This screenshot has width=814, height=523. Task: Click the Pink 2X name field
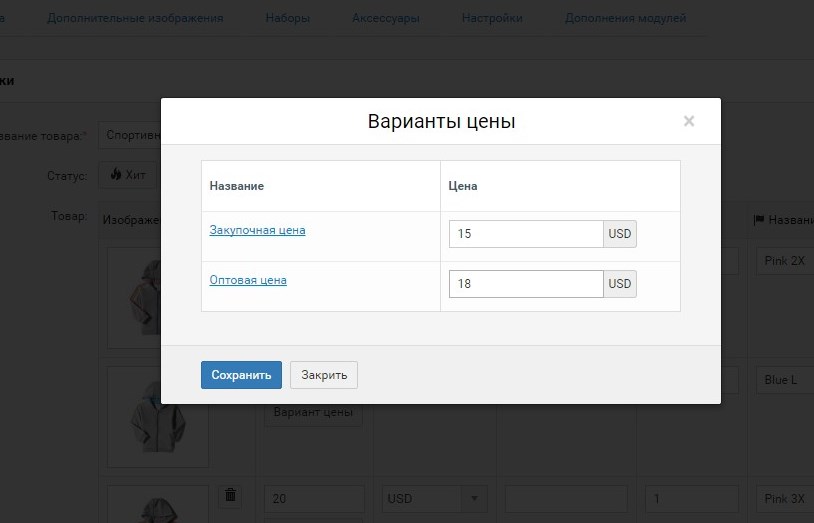click(x=785, y=261)
